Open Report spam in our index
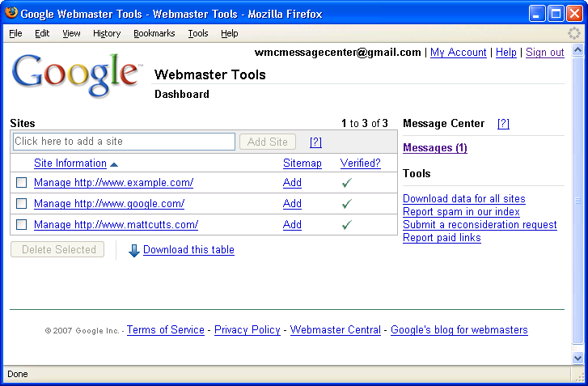This screenshot has width=588, height=386. click(461, 212)
